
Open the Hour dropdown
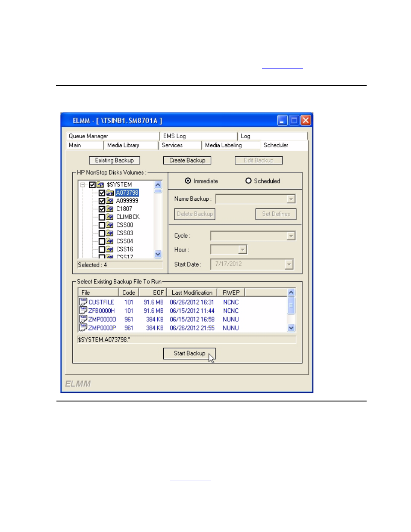click(x=243, y=250)
